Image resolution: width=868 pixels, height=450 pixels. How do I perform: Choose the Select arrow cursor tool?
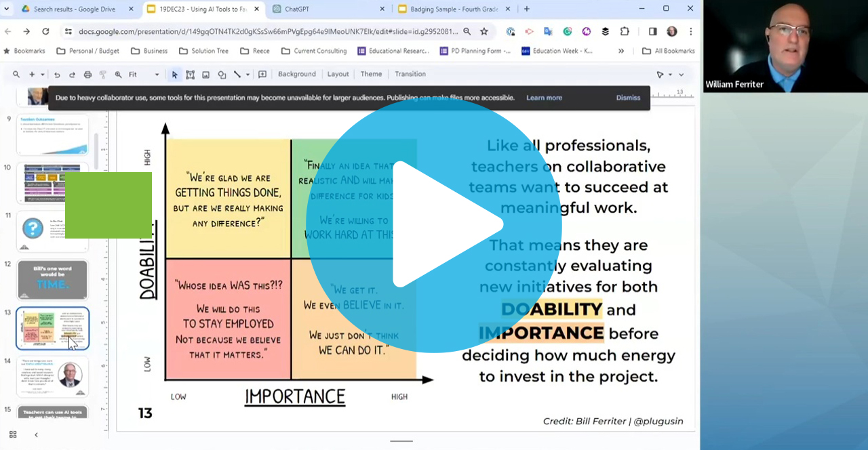point(175,75)
